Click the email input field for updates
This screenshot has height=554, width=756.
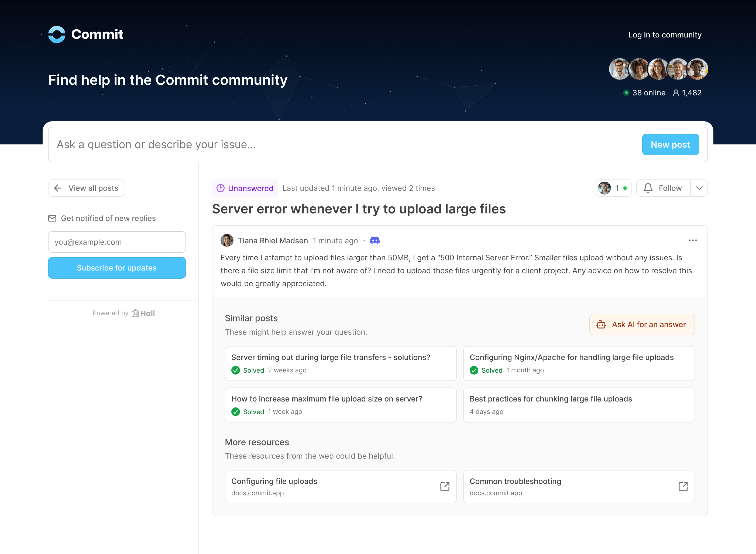click(x=116, y=241)
